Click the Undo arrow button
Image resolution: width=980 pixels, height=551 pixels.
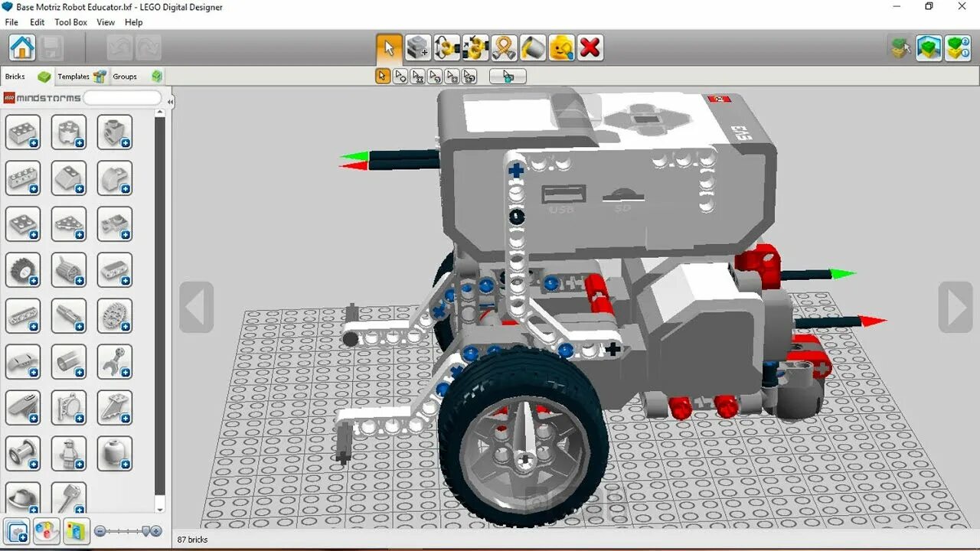point(119,47)
